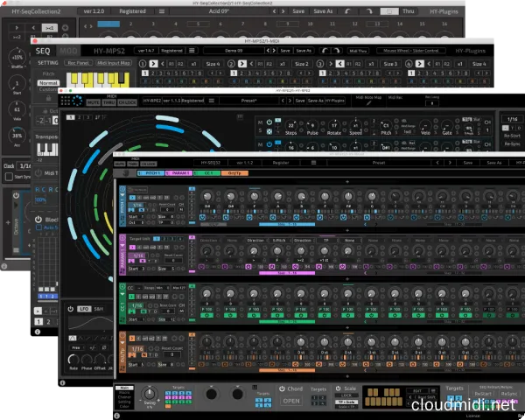
Task: Toggle the track 1 power button in HY-RPE2
Action: pos(269,122)
